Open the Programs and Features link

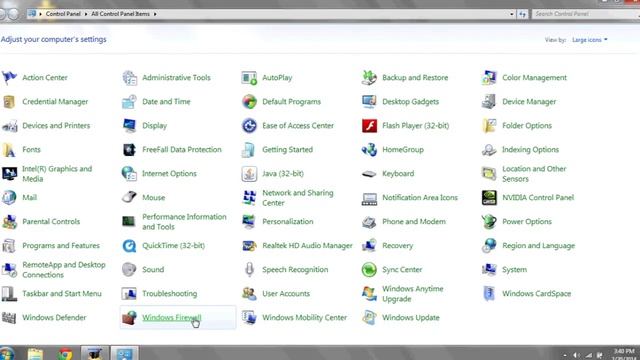[x=61, y=245]
